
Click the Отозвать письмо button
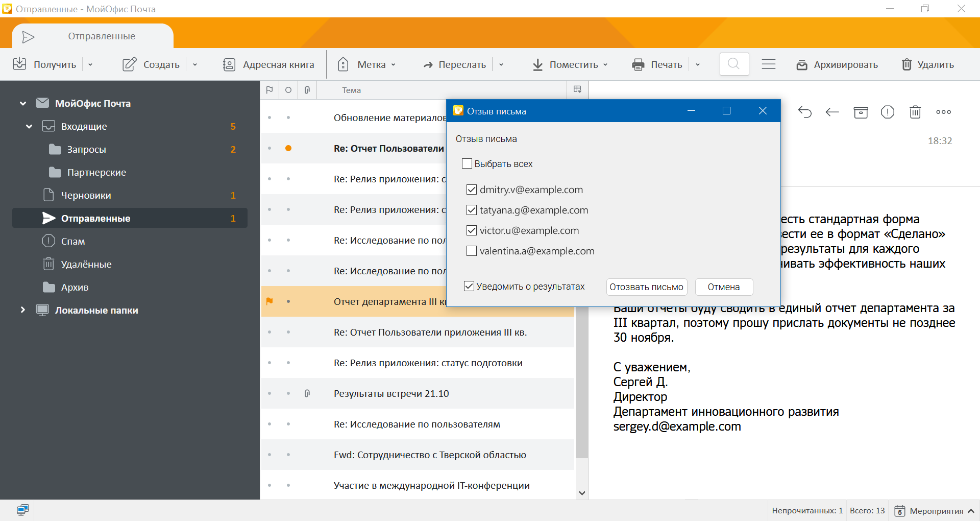click(647, 287)
